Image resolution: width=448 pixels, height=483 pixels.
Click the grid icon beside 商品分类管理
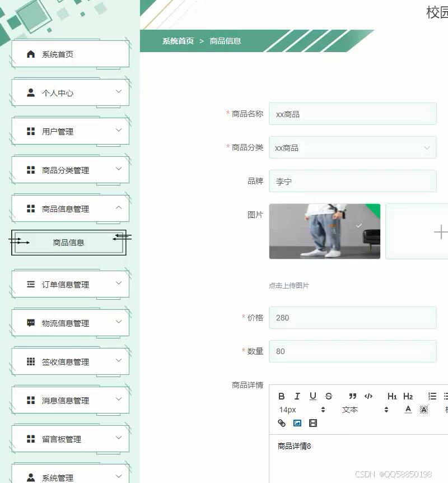point(31,170)
